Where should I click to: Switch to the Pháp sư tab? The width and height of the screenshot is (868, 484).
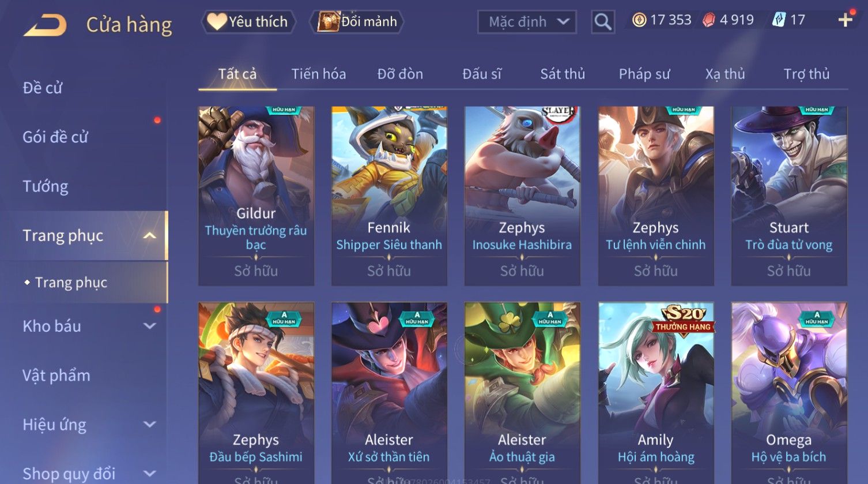pos(644,74)
